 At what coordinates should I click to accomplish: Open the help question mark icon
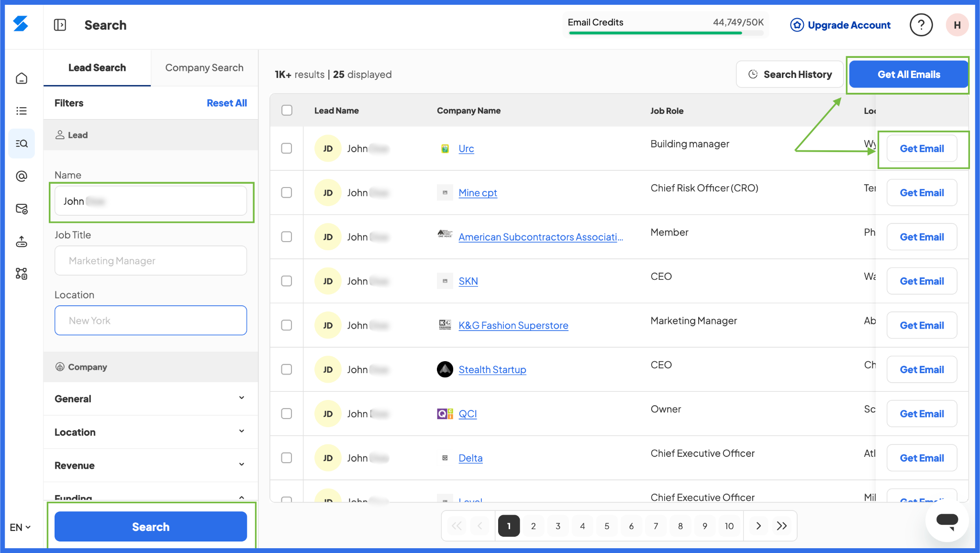pyautogui.click(x=921, y=25)
